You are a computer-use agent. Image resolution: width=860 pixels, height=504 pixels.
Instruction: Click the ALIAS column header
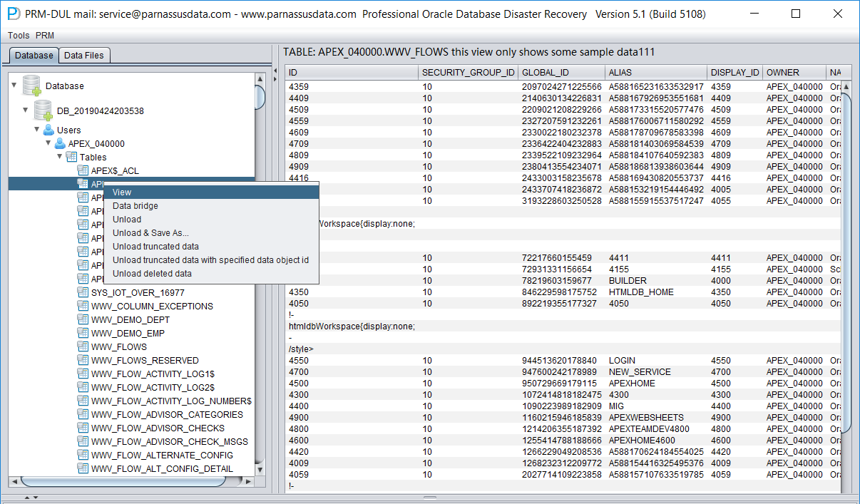tap(656, 73)
